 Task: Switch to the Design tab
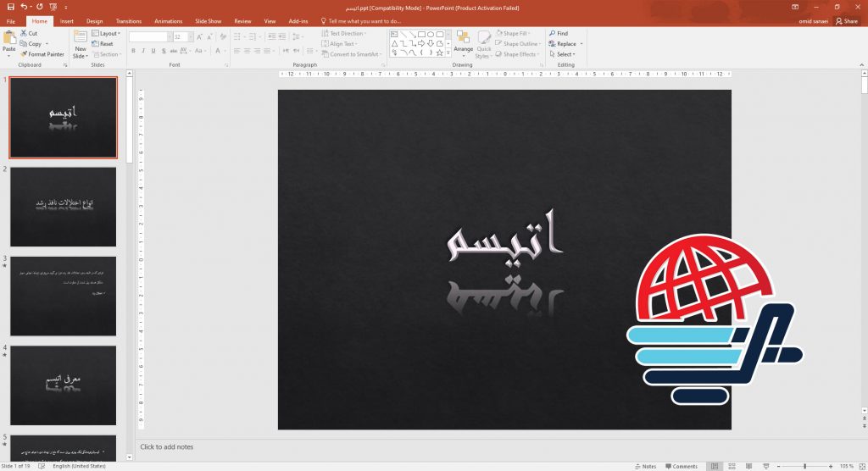click(x=94, y=21)
